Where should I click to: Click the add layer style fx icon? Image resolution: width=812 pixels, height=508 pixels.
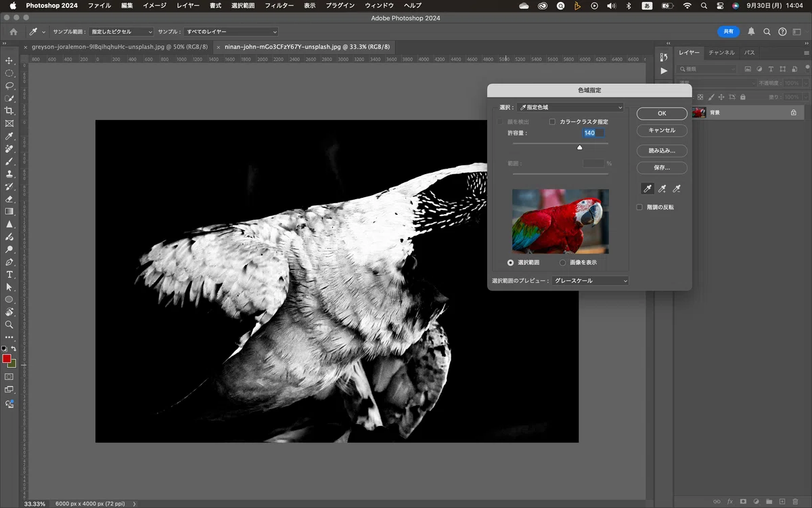coord(729,501)
